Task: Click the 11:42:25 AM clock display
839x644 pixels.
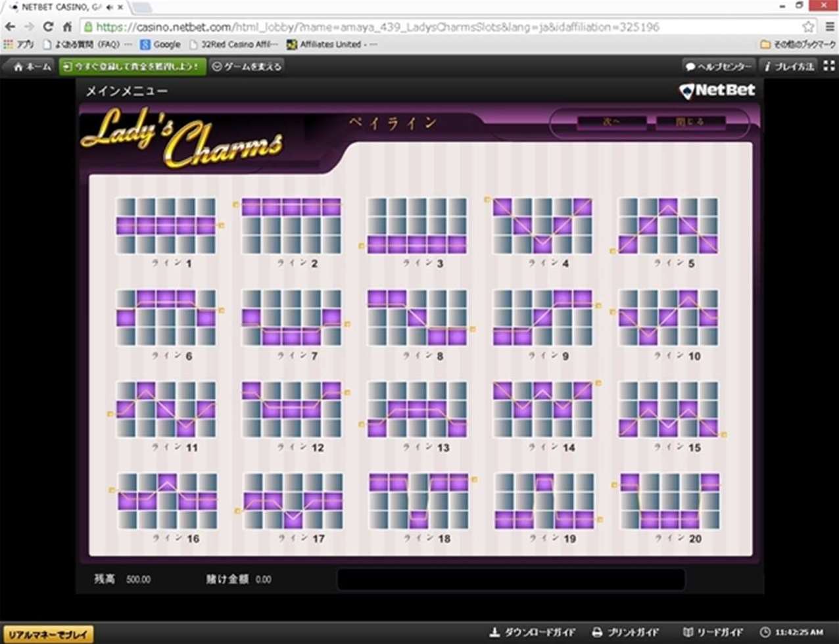Action: click(x=791, y=632)
